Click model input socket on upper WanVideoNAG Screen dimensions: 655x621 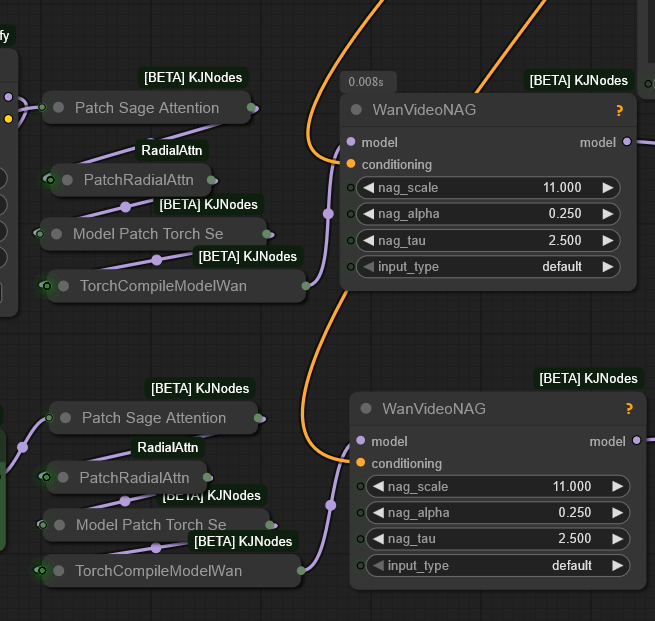(x=351, y=142)
